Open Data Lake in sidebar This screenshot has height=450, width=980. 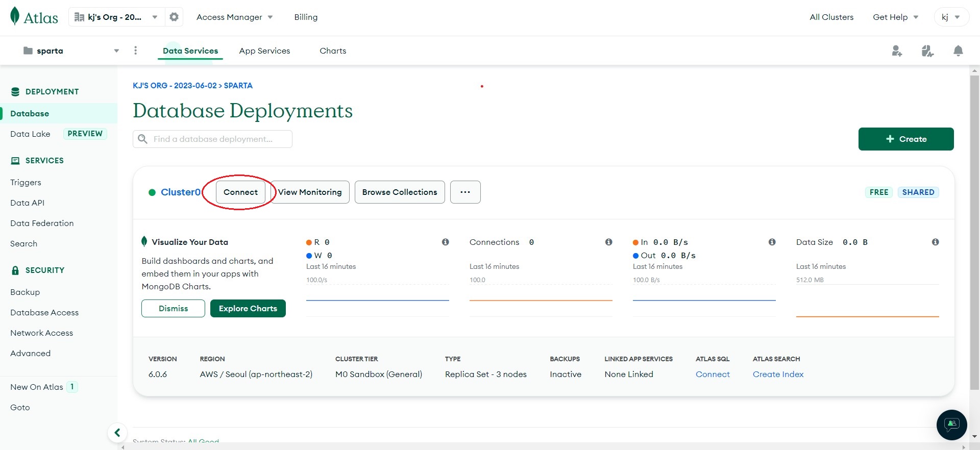(x=30, y=134)
